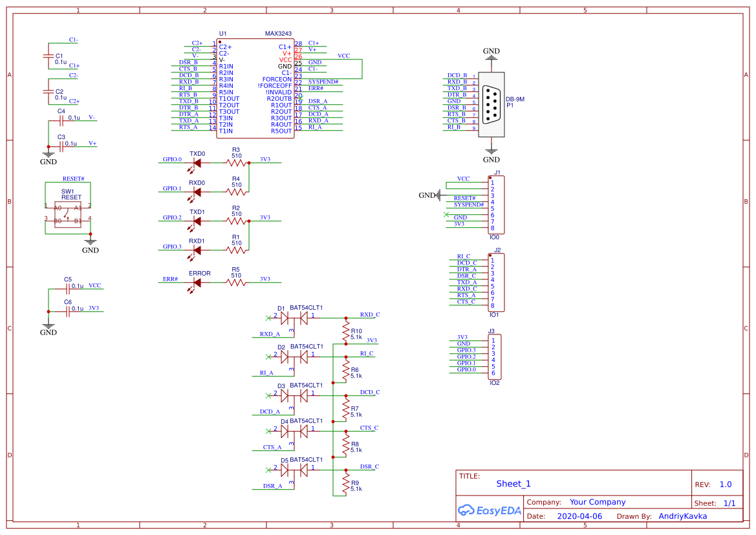The image size is (756, 535).
Task: Click the REV 1.0 value
Action: [726, 485]
